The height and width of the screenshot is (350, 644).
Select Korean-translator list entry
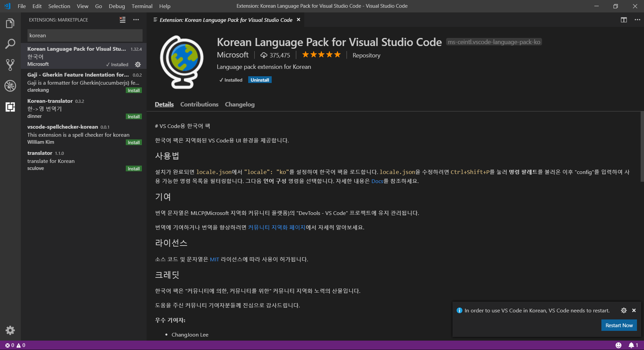[x=84, y=108]
